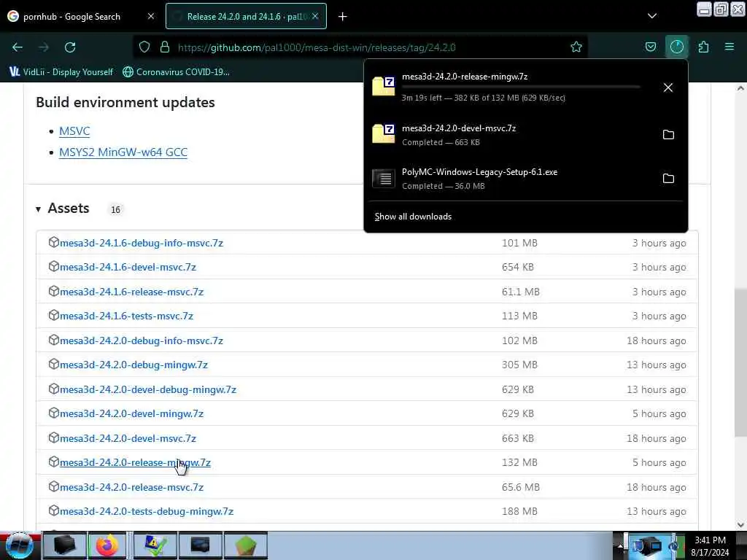This screenshot has height=560, width=747.
Task: Download mesa3d-24.1.6-tests-msvc.7z
Action: coord(126,316)
